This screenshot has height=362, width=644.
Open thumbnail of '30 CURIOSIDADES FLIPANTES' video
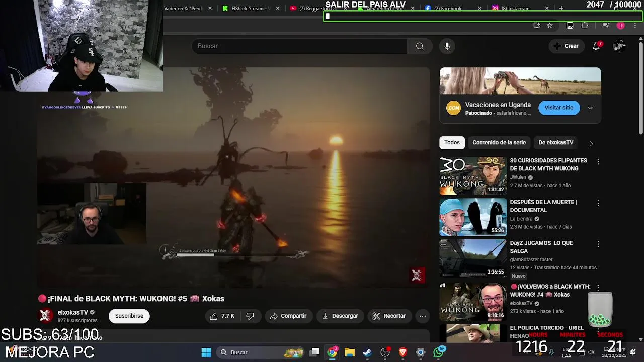point(473,175)
